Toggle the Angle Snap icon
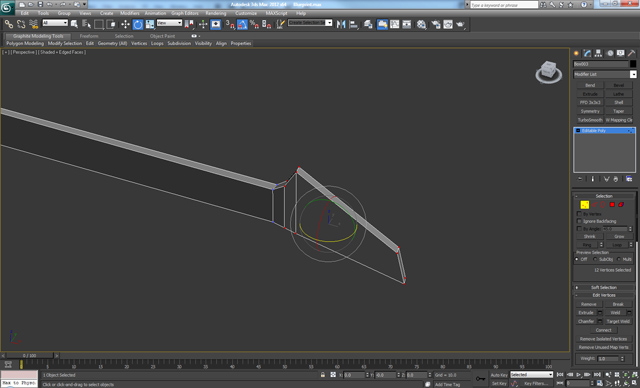This screenshot has height=388, width=640. 242,24
